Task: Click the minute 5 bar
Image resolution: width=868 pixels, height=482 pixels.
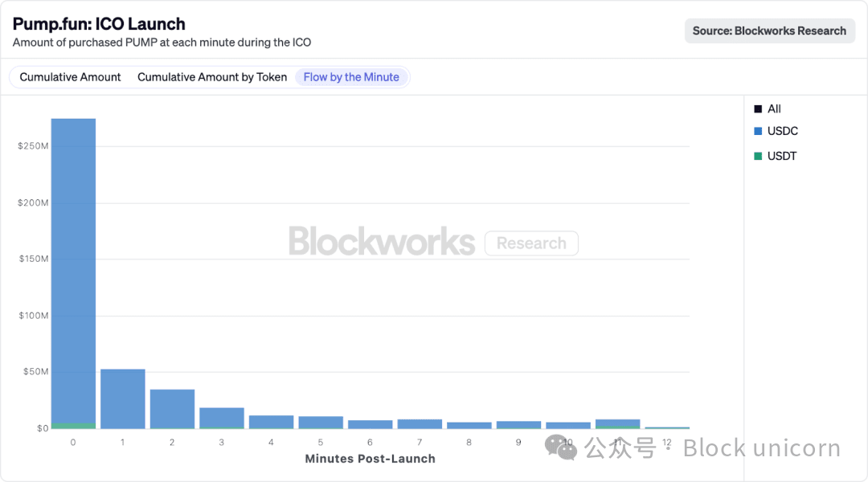Action: 321,422
